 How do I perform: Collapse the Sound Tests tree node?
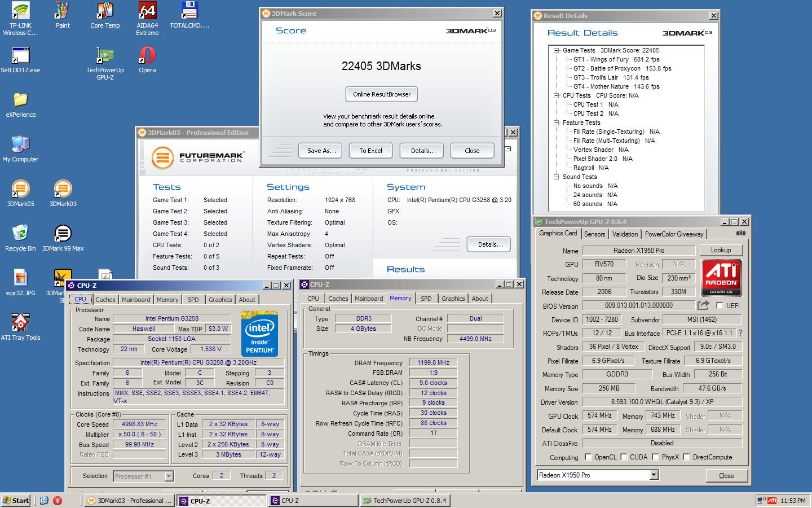[x=556, y=177]
